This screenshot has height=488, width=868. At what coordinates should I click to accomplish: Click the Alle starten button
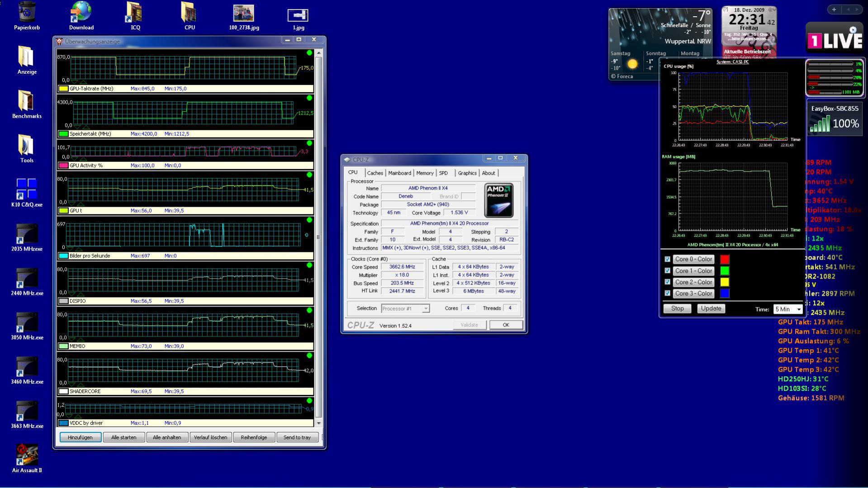(x=124, y=437)
